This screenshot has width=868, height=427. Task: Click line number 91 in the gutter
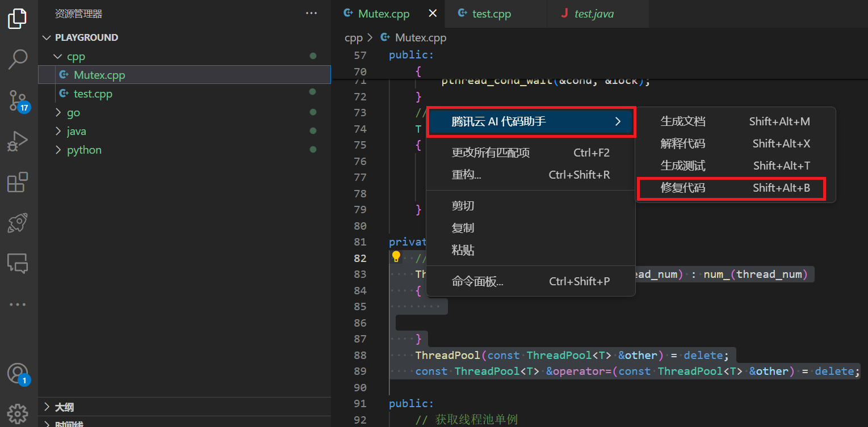point(360,403)
